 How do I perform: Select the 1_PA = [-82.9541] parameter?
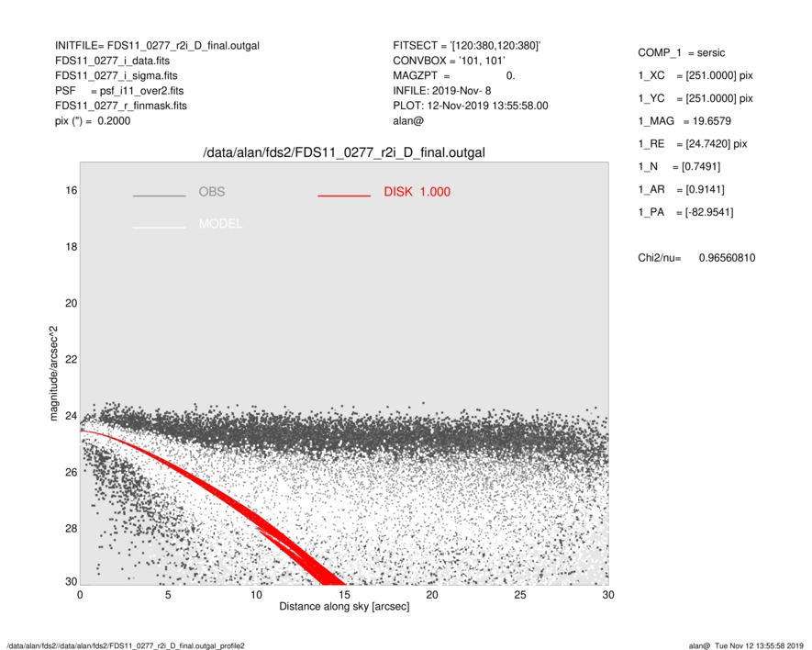[685, 213]
